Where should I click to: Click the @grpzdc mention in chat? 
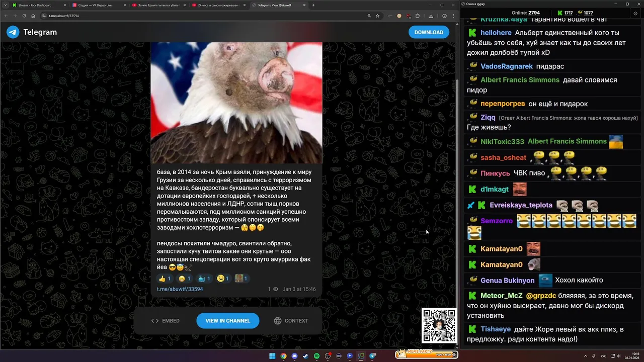pos(541,296)
